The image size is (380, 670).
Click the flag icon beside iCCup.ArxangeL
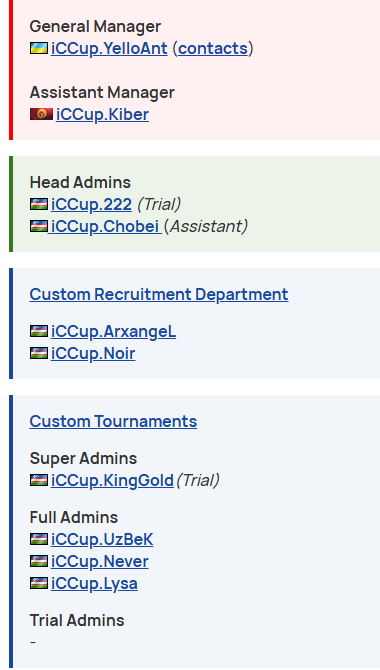point(38,331)
